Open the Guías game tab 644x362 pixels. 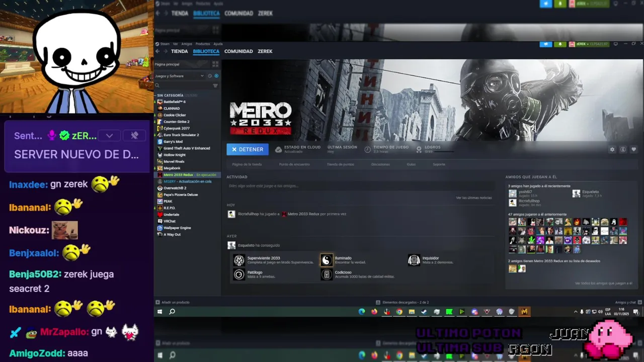pos(411,164)
